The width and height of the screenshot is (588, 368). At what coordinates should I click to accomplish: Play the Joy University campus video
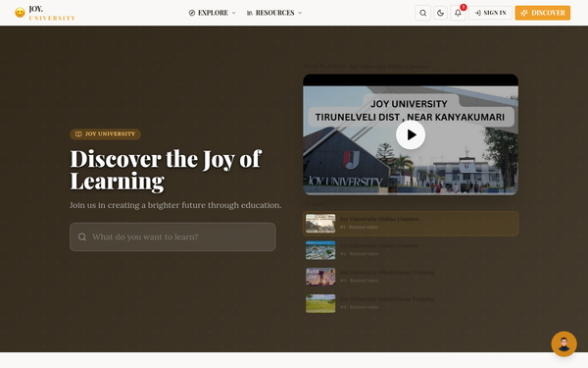click(411, 134)
